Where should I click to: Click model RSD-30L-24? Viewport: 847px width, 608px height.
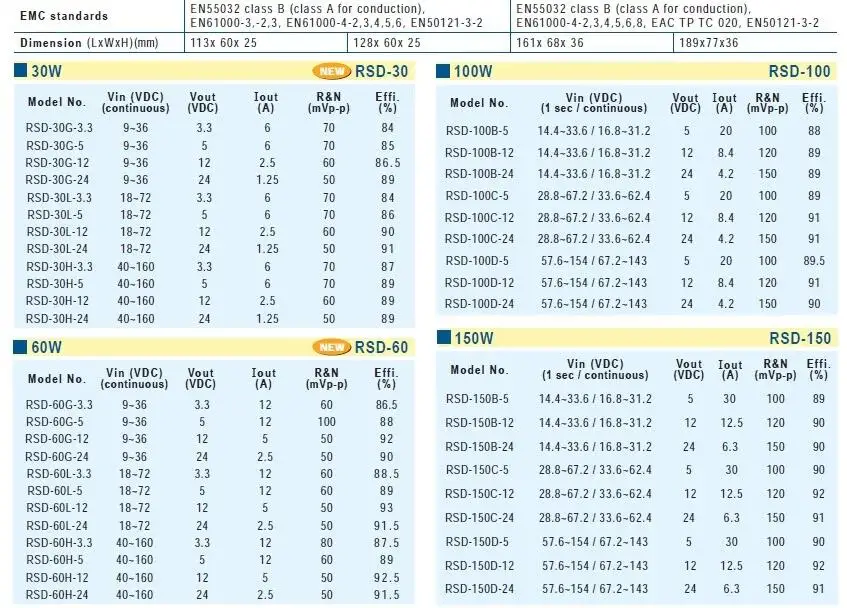click(57, 249)
